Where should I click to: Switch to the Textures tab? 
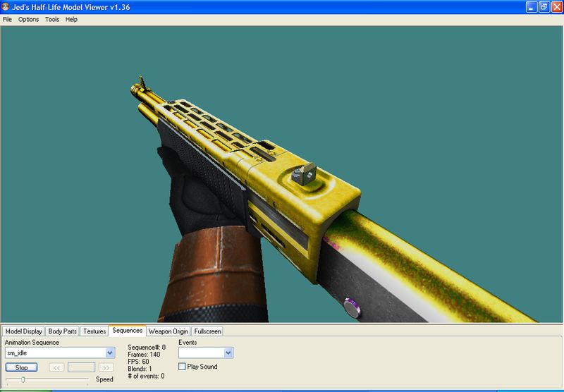94,331
